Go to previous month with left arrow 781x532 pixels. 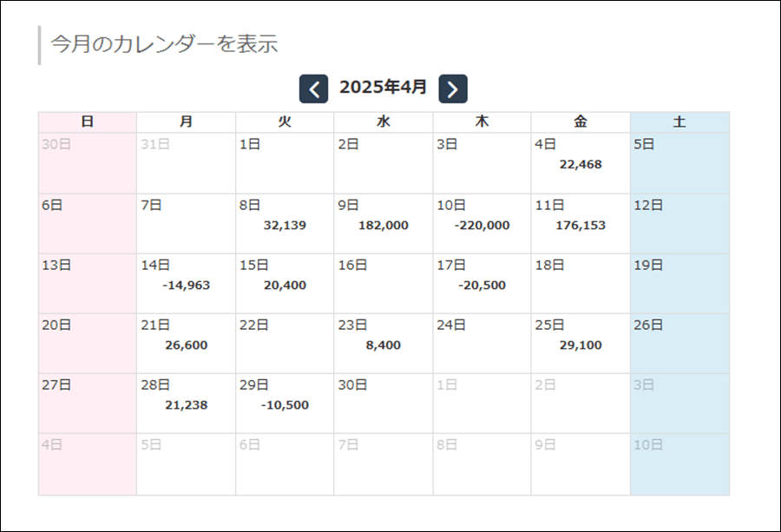click(313, 89)
